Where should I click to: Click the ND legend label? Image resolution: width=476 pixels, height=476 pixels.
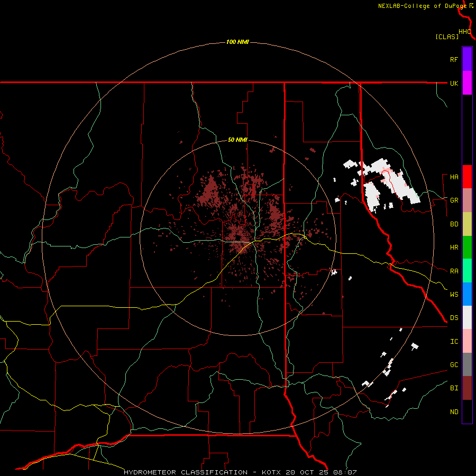454,412
